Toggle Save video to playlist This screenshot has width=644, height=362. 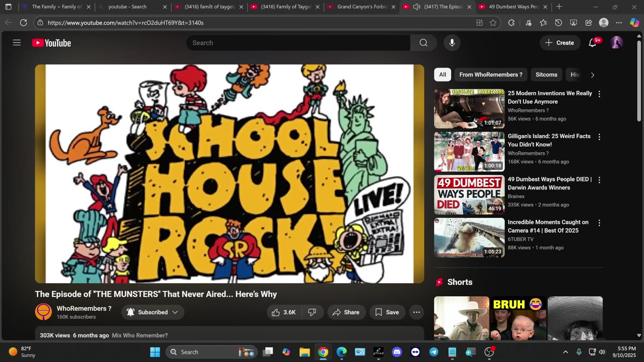[387, 312]
